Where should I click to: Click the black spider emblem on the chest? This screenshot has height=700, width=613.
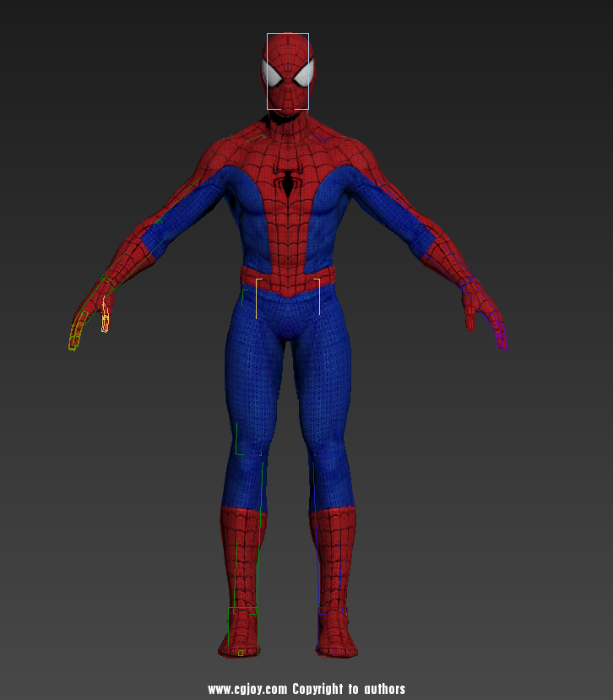[x=288, y=181]
